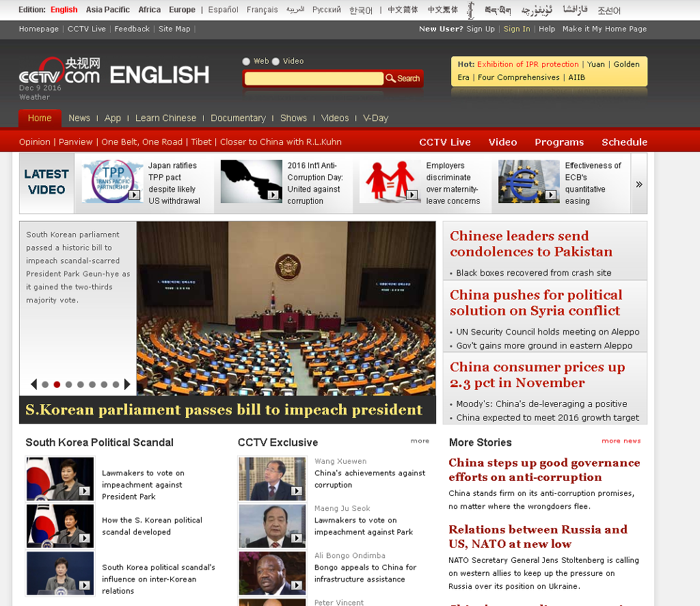
Task: Switch language to Français
Action: pyautogui.click(x=262, y=10)
